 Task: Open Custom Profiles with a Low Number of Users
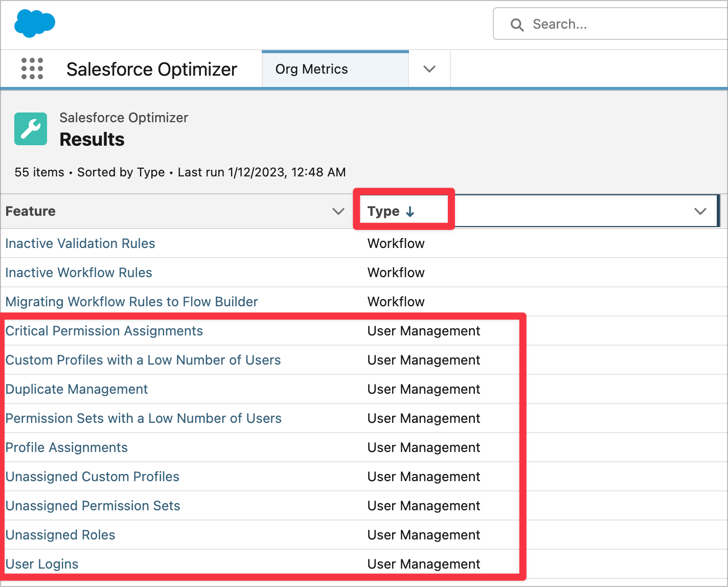pos(143,360)
